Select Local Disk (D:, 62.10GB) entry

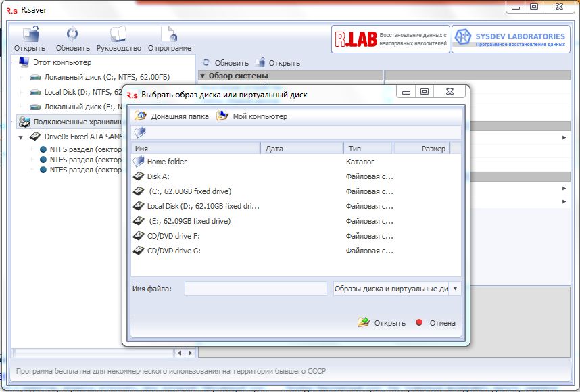[x=296, y=206]
